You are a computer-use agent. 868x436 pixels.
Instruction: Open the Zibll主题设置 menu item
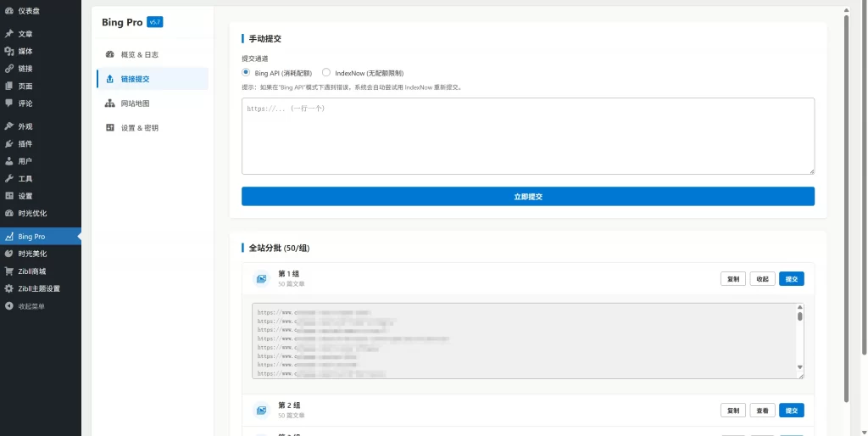tap(39, 288)
